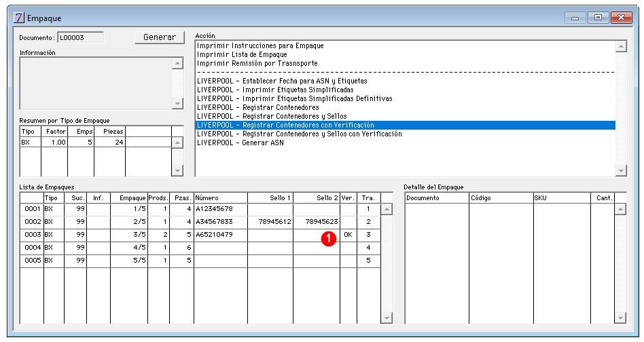
Task: Select package row 0001
Action: coord(200,209)
